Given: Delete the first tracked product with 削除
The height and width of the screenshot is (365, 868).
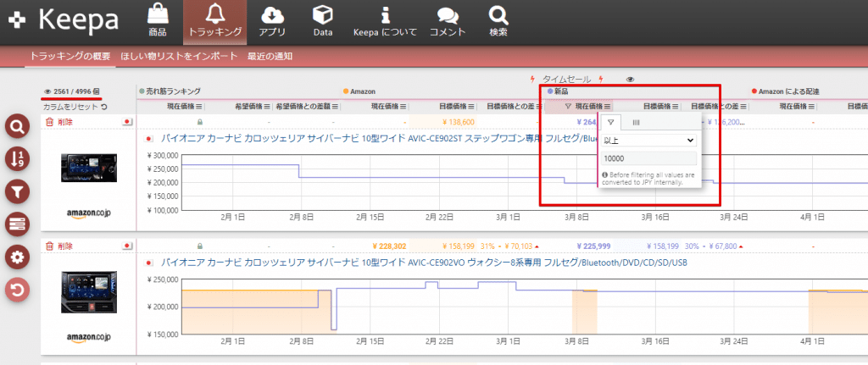Looking at the screenshot, I should coord(59,123).
